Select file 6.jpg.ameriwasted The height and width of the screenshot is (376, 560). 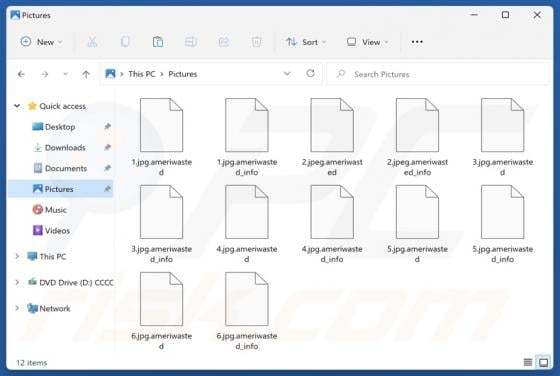161,311
